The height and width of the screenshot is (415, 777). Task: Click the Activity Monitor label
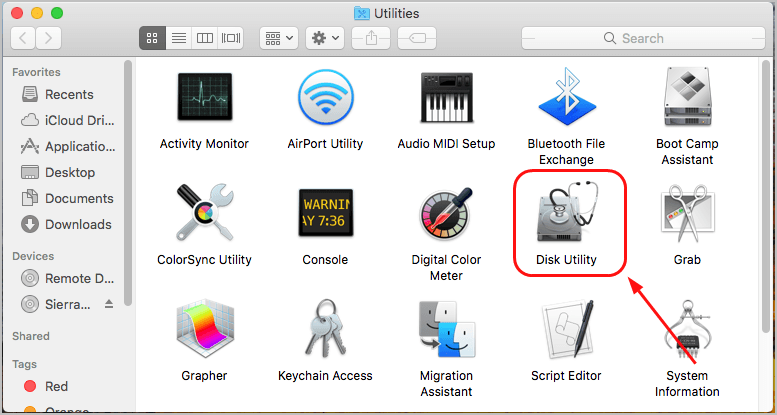204,144
